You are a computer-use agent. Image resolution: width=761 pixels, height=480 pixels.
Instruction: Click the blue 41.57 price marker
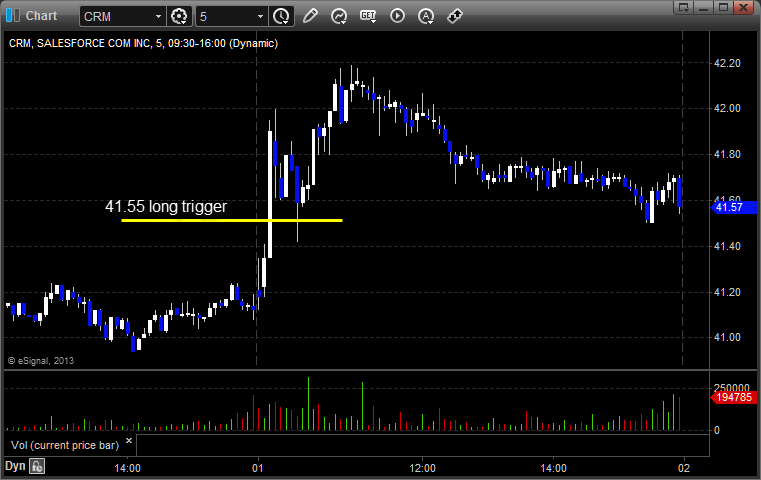coord(733,208)
